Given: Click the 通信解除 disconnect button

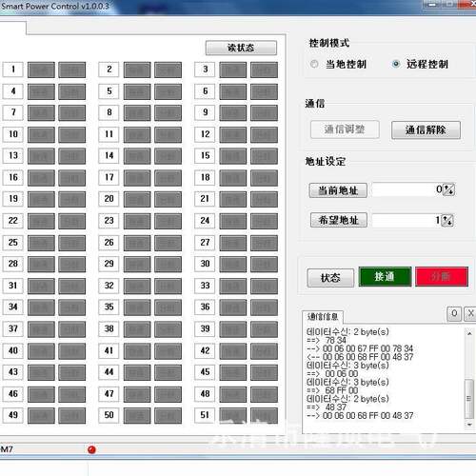Looking at the screenshot, I should [426, 129].
